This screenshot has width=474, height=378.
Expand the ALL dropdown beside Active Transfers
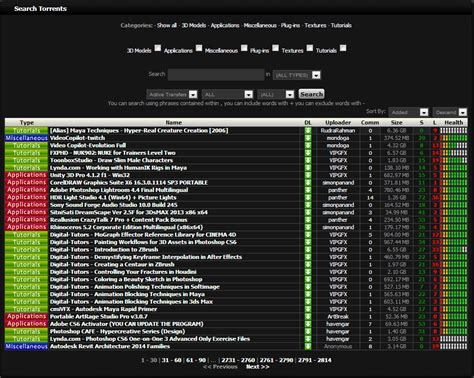point(227,94)
